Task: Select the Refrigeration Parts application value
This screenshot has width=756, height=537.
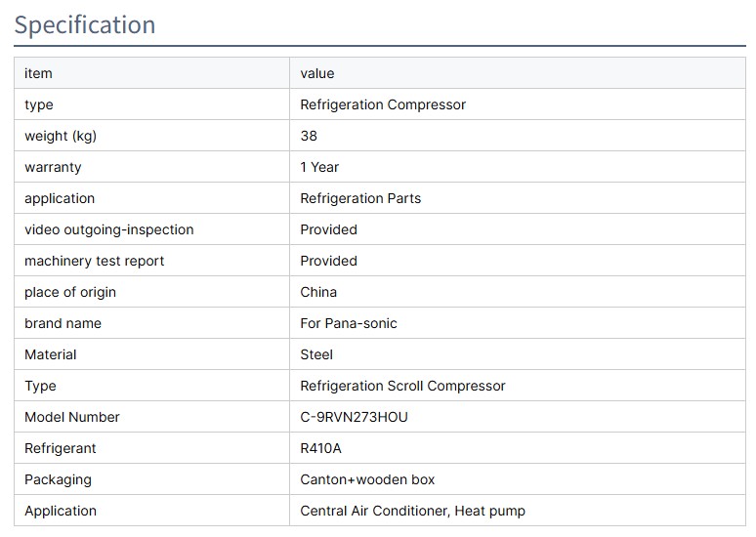Action: pyautogui.click(x=360, y=198)
